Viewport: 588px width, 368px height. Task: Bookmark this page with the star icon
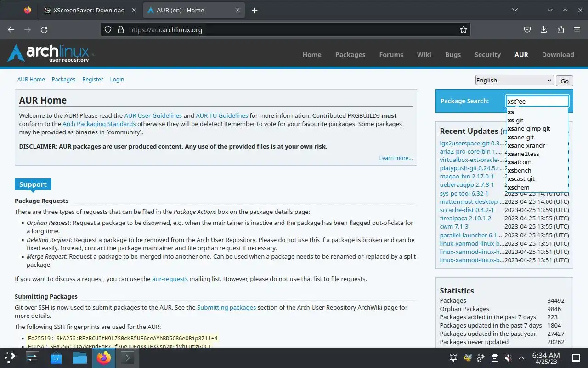coord(463,29)
